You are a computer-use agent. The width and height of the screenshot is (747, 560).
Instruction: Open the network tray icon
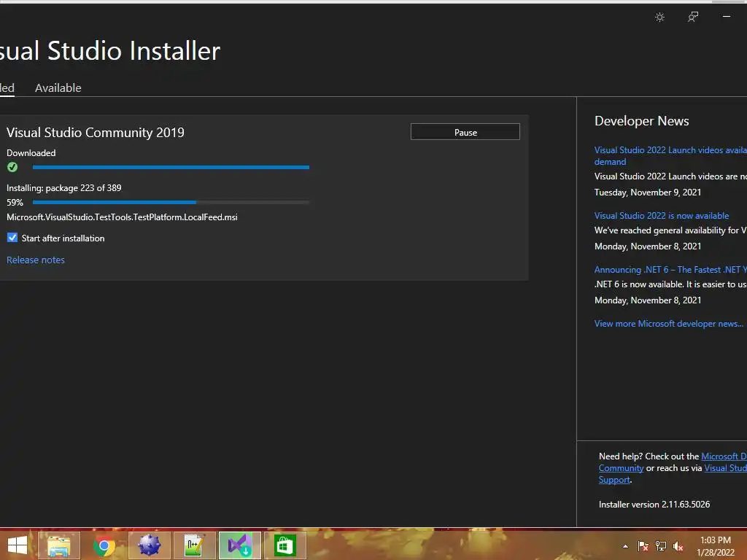(661, 546)
